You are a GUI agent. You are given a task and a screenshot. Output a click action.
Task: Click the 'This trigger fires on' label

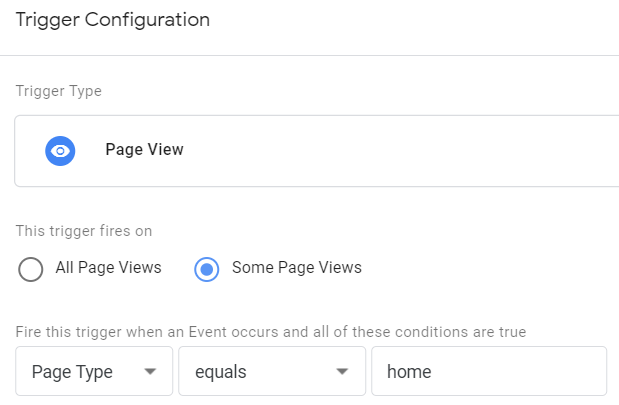(84, 231)
